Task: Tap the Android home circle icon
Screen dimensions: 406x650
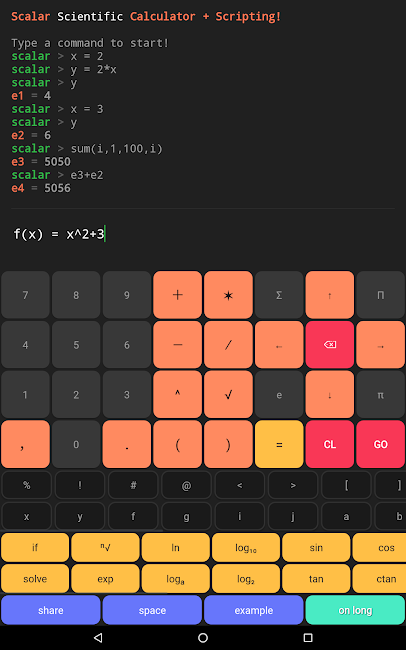Action: (203, 638)
